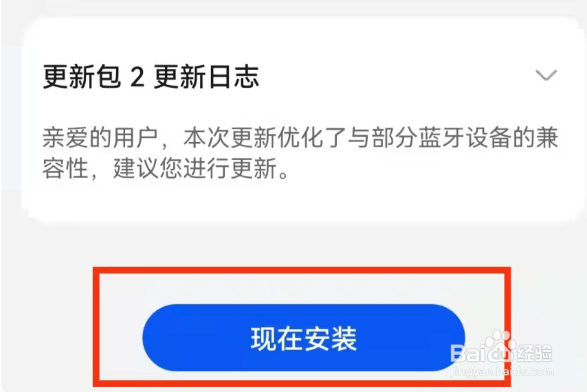Click the 经验 text beside the Baidu logo
Viewport: 587px width, 392px height.
(x=535, y=353)
